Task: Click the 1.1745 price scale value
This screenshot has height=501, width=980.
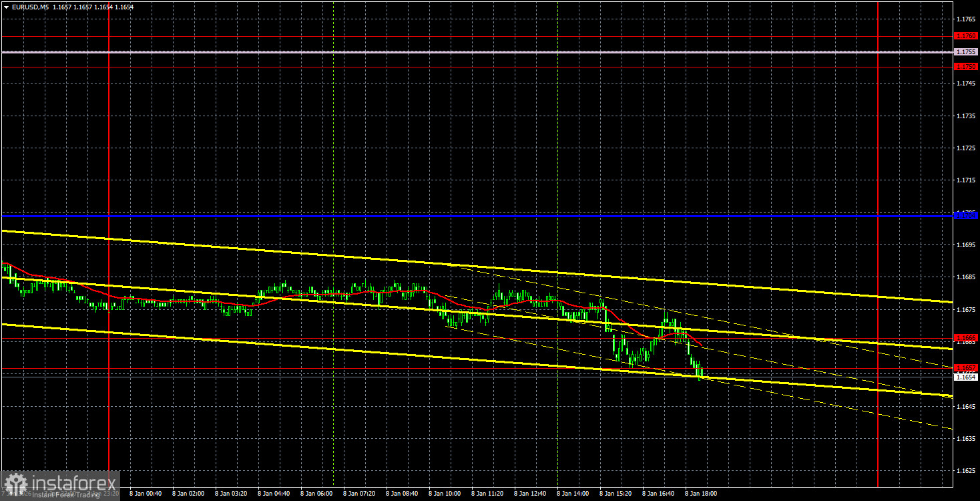Action: pyautogui.click(x=966, y=83)
